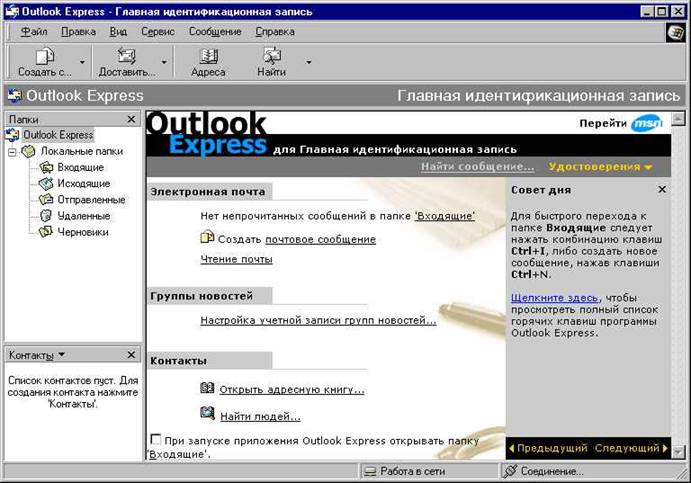Click the Outlook Express title bar icon
The image size is (691, 483).
click(12, 11)
